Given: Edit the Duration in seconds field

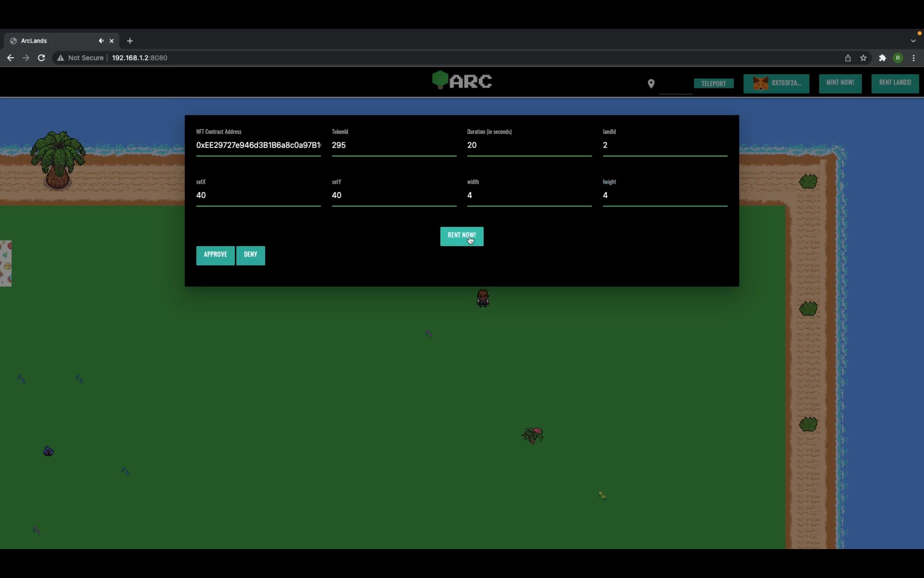Looking at the screenshot, I should 529,145.
